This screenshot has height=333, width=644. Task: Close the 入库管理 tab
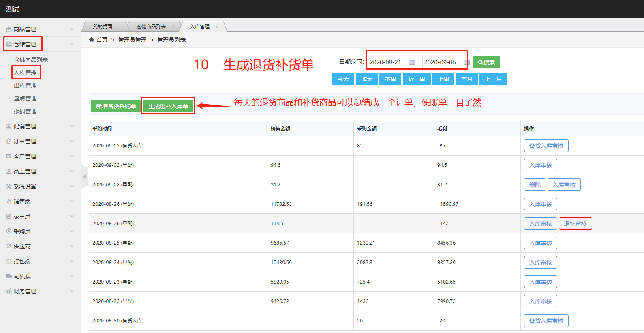pyautogui.click(x=217, y=27)
